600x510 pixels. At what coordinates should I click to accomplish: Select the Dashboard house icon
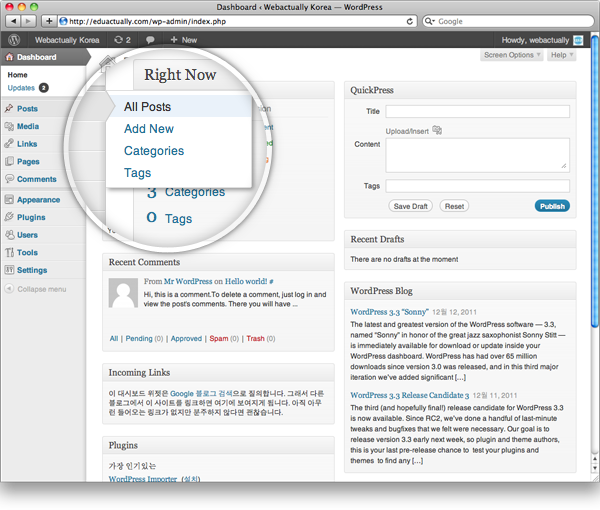(9, 57)
